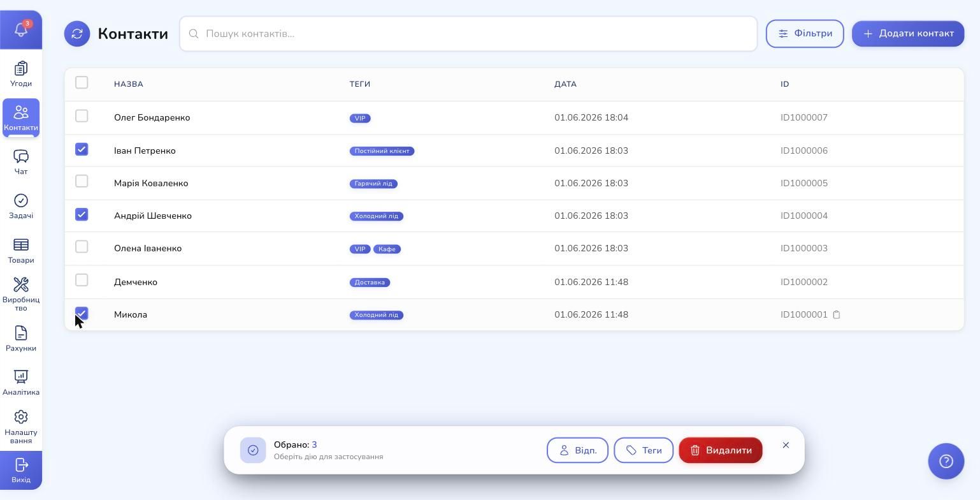The width and height of the screenshot is (980, 500).
Task: Check the Демченко row checkbox
Action: (x=82, y=280)
